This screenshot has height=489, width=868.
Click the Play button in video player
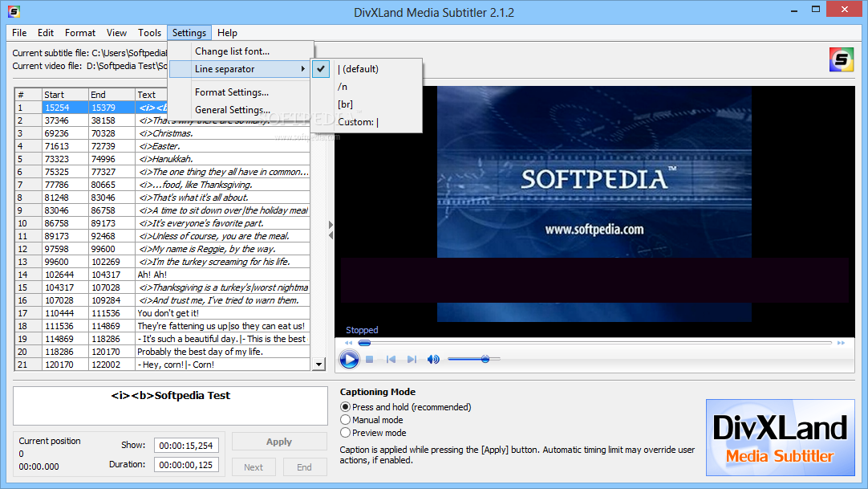[x=349, y=360]
